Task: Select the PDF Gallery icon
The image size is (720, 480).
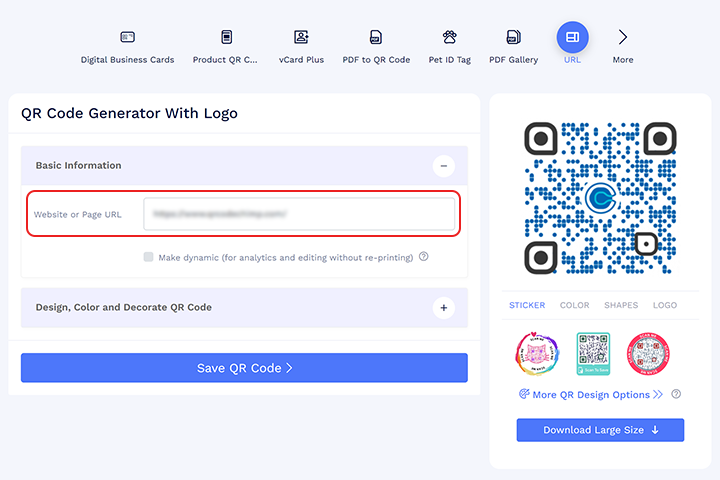Action: tap(513, 38)
